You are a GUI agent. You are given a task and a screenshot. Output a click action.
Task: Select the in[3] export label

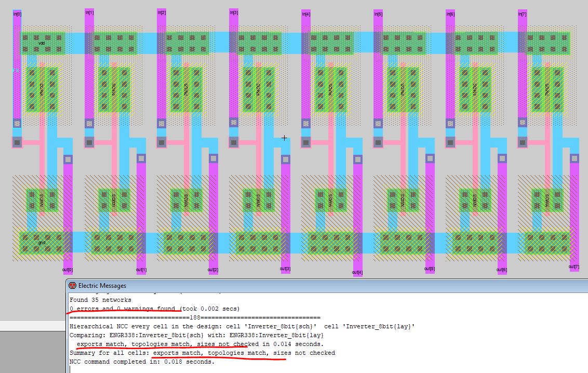[x=234, y=12]
